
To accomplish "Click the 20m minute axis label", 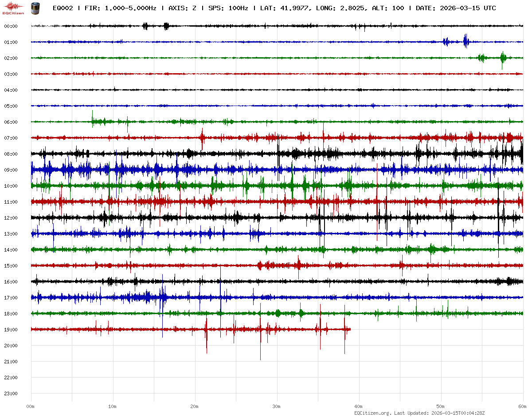I will click(195, 406).
